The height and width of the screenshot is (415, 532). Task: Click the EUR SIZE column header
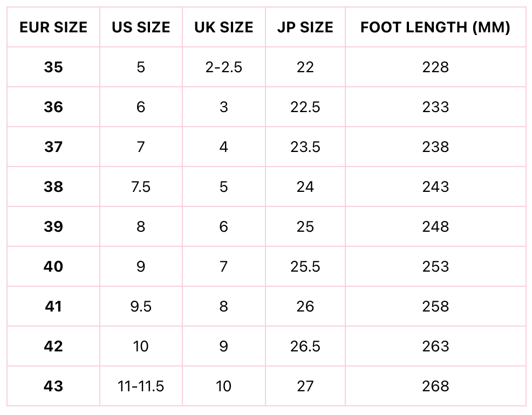[53, 27]
